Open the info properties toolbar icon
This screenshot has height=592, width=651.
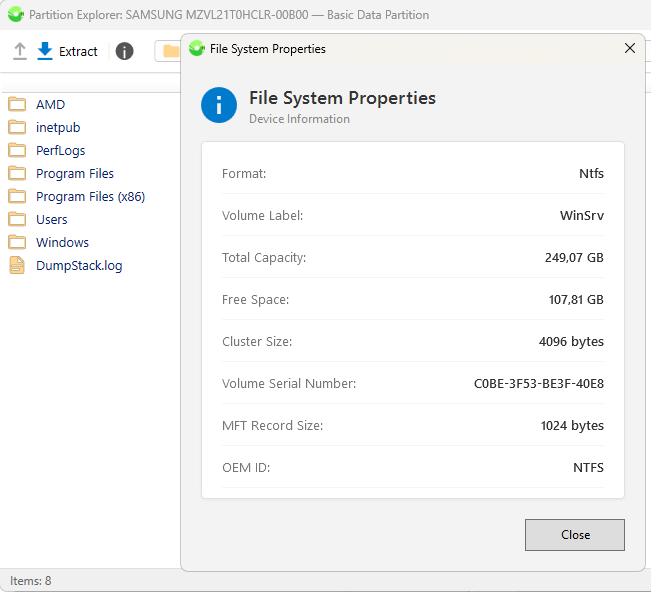(124, 51)
